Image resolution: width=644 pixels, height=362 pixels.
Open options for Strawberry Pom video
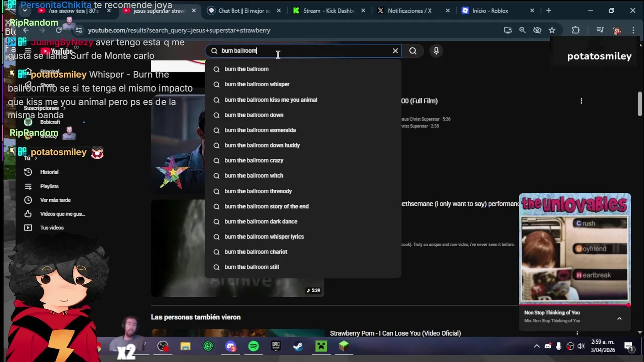coord(577,333)
